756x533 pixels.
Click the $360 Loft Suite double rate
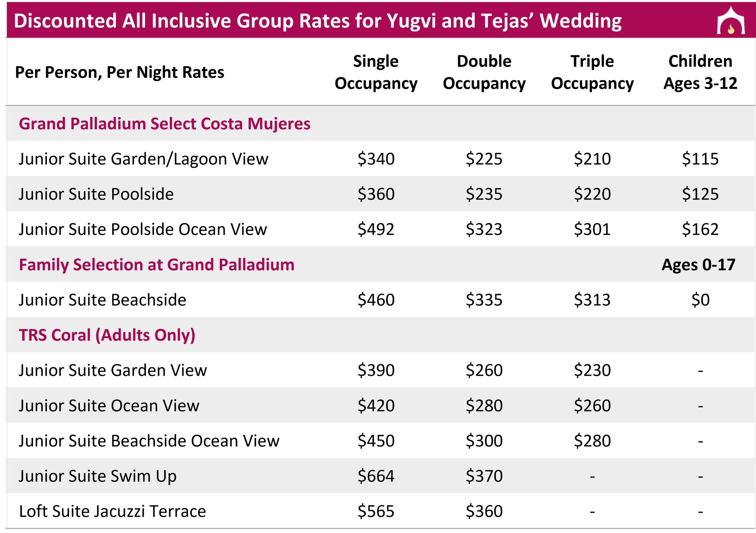click(x=484, y=511)
